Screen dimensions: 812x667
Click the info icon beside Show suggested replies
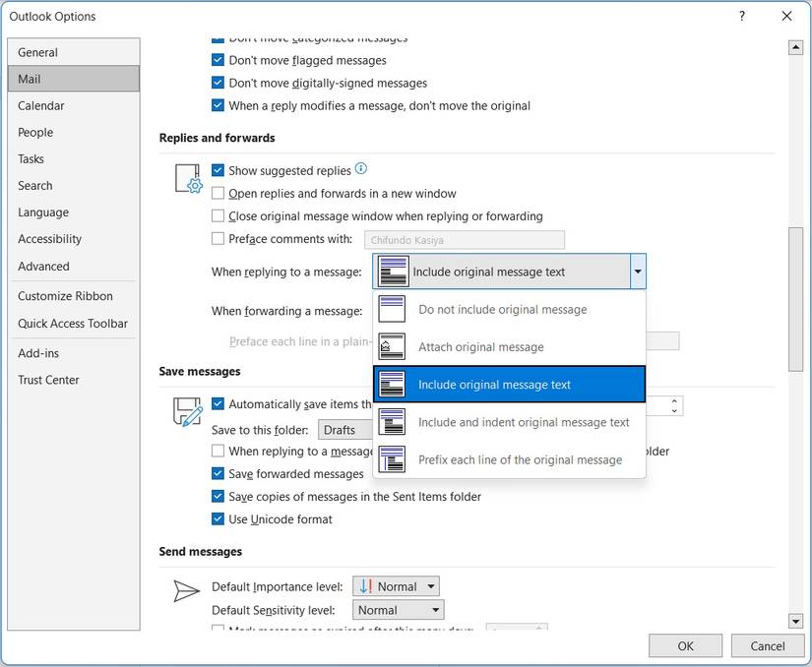point(361,168)
